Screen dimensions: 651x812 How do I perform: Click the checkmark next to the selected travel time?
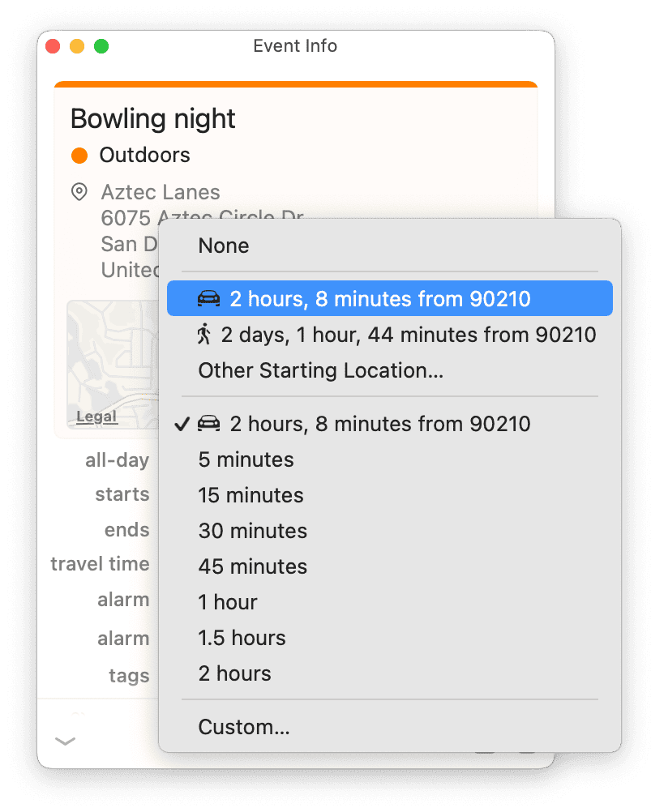click(x=182, y=423)
